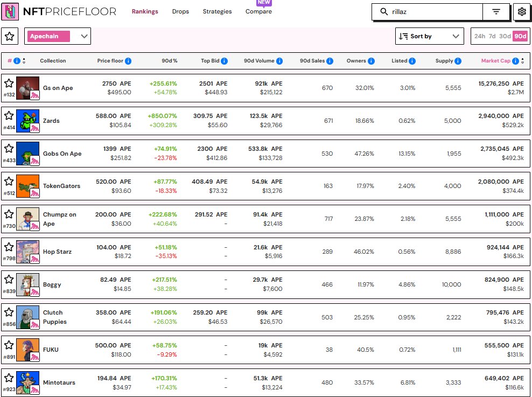Toggle the favorites star filter above table
This screenshot has height=397, width=532.
[x=9, y=37]
